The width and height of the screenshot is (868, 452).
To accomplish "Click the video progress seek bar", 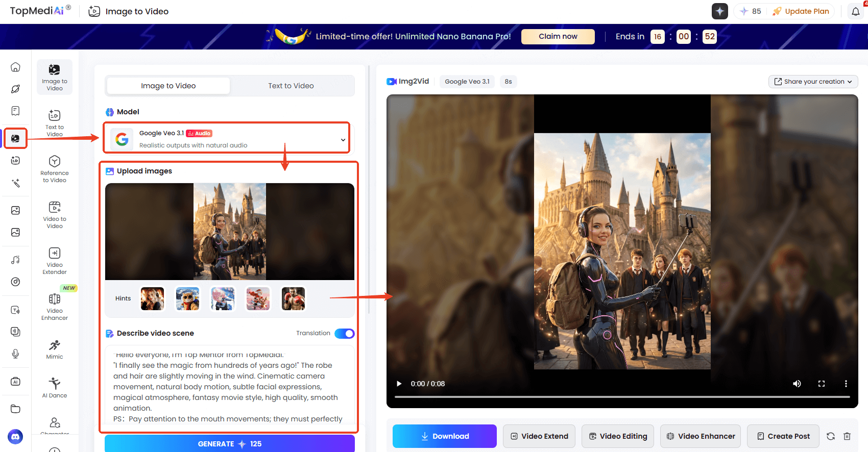I will (622, 396).
